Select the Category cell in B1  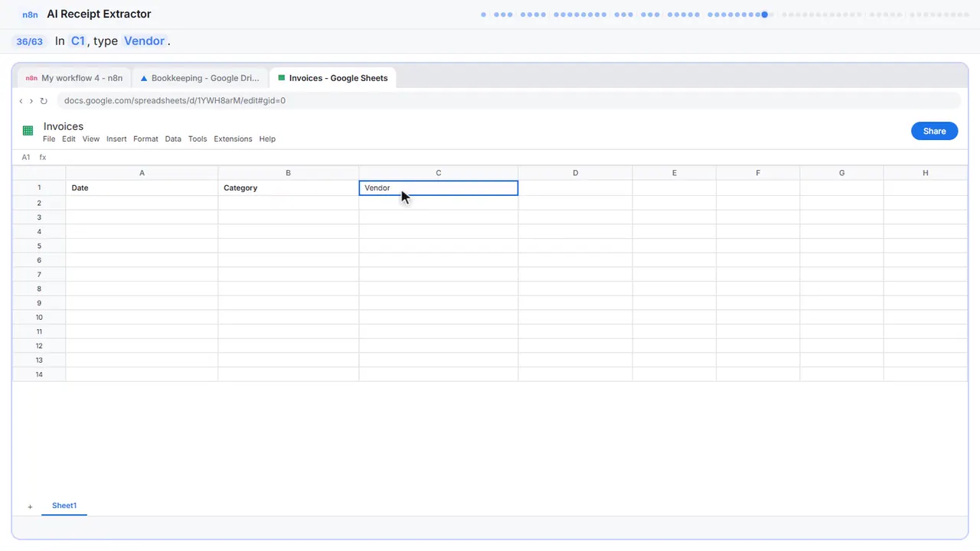tap(288, 187)
